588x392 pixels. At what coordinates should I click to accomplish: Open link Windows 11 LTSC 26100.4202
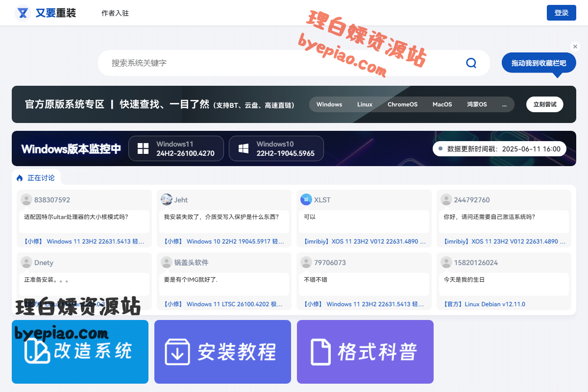[223, 304]
